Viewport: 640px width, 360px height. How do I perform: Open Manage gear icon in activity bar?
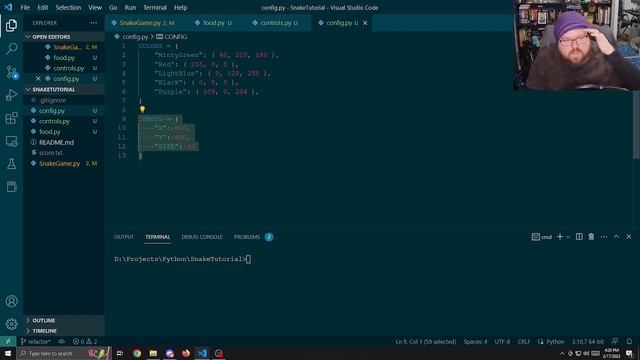(x=11, y=324)
